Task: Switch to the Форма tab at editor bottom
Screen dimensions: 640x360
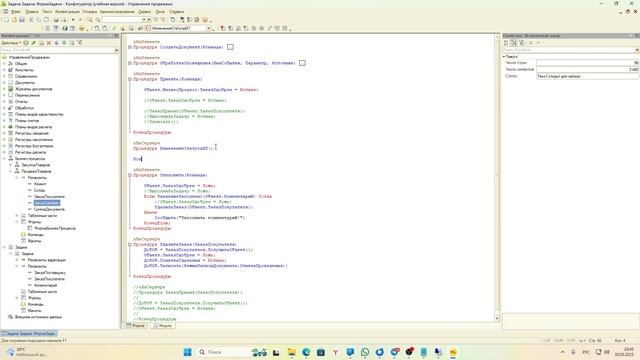Action: [136, 326]
